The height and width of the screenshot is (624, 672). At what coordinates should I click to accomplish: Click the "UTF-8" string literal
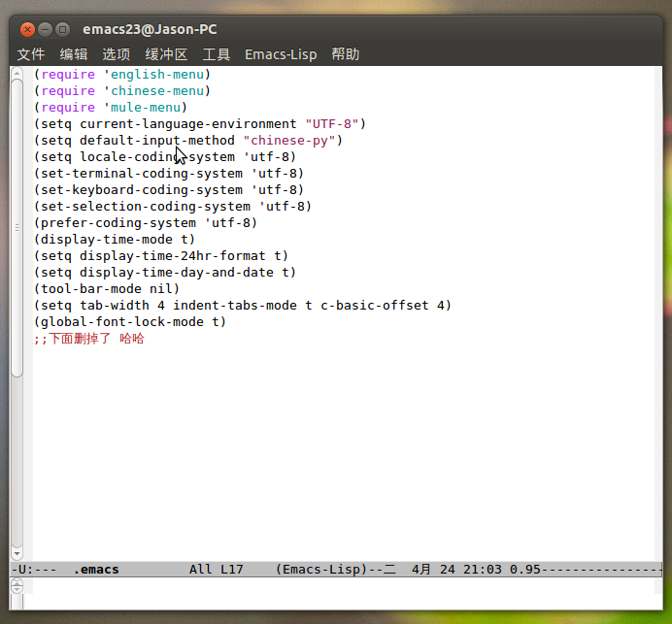pos(332,124)
